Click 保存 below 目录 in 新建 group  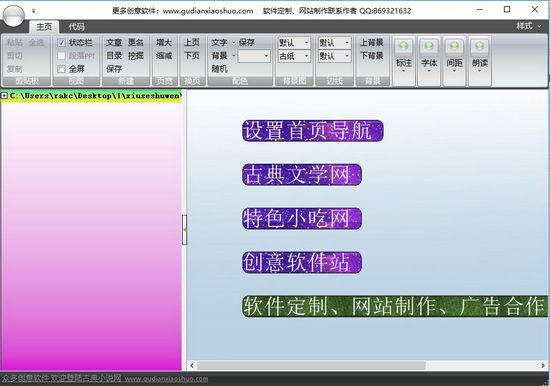click(114, 69)
